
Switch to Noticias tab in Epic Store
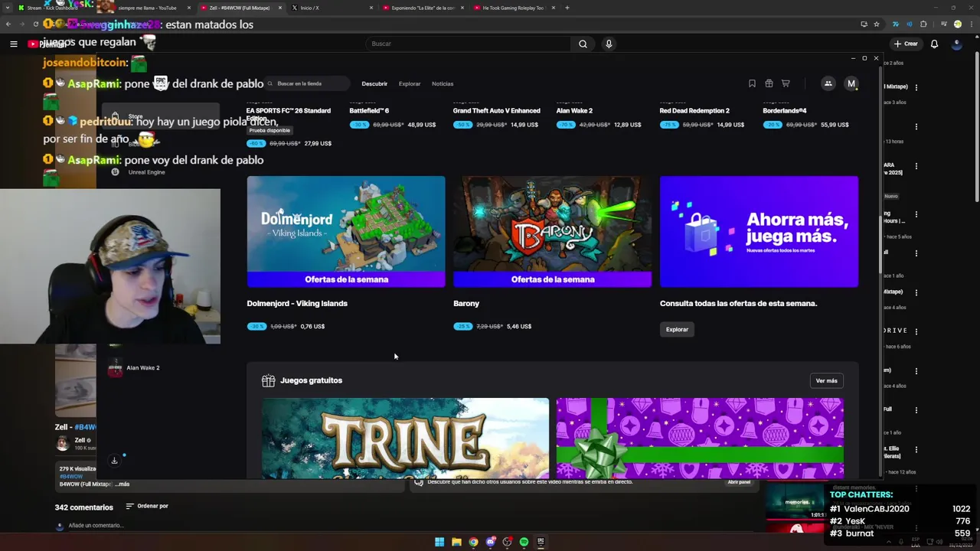coord(443,83)
